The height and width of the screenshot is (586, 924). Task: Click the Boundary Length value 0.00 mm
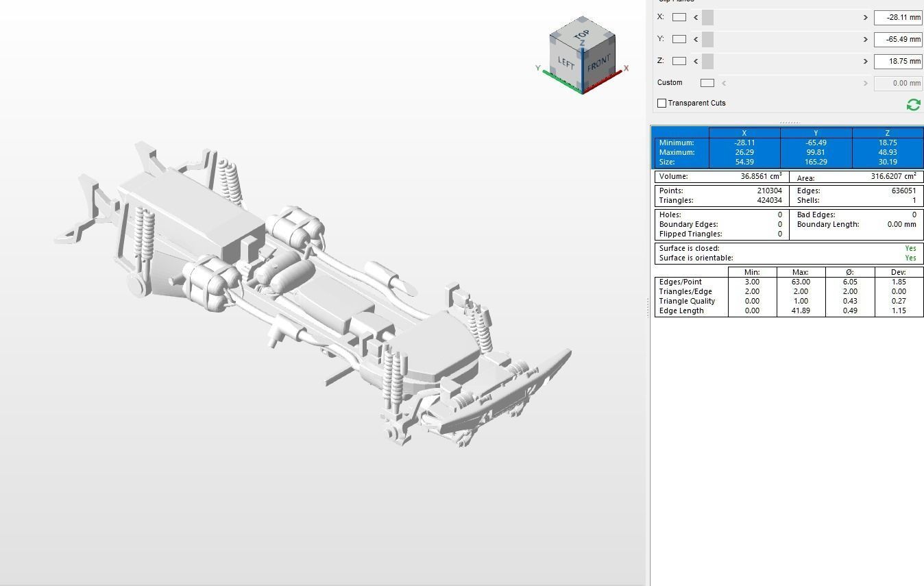pyautogui.click(x=901, y=224)
